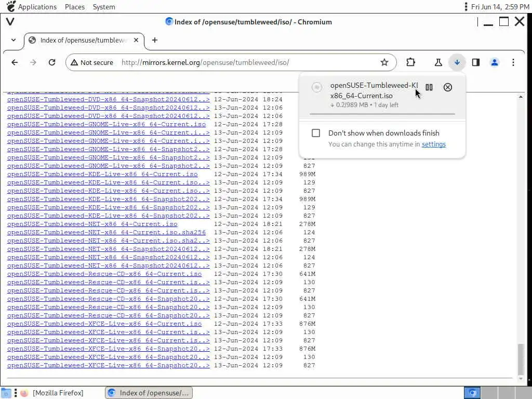Download XFCE-Live-x86_64-Current.iso link
The width and height of the screenshot is (532, 399).
(104, 324)
